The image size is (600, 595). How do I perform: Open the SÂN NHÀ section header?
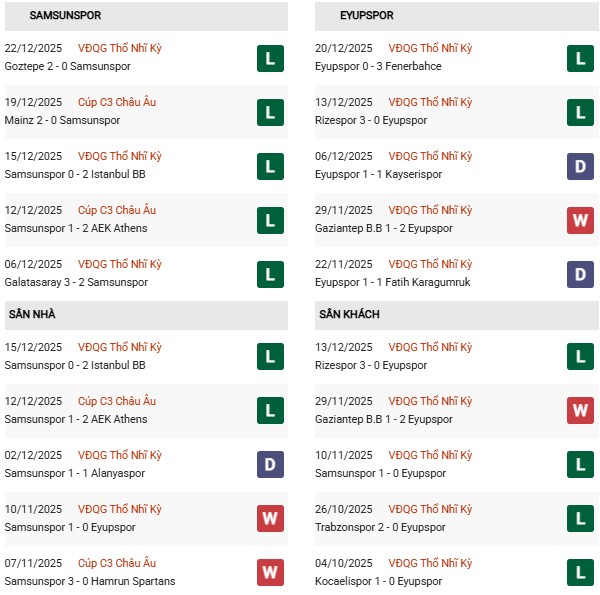click(x=33, y=314)
